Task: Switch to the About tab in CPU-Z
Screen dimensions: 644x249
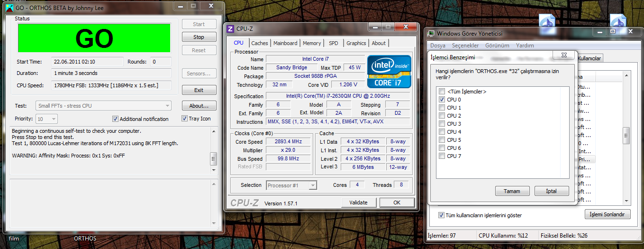Action: click(x=379, y=43)
